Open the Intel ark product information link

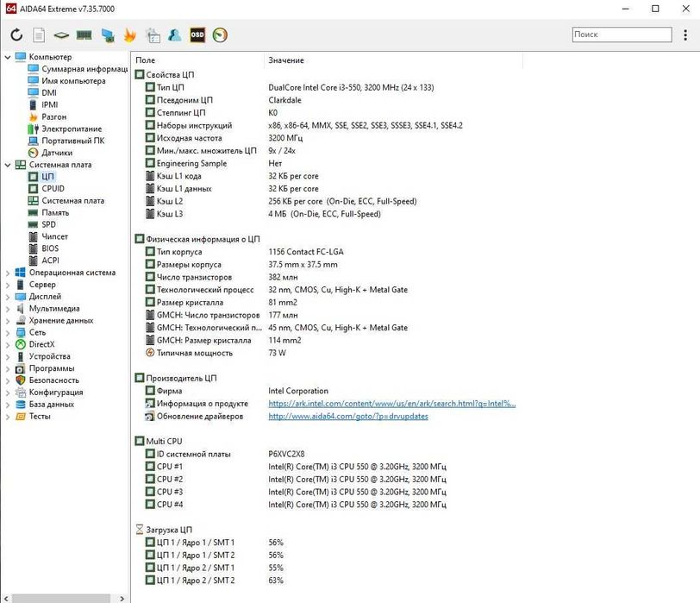coord(391,403)
